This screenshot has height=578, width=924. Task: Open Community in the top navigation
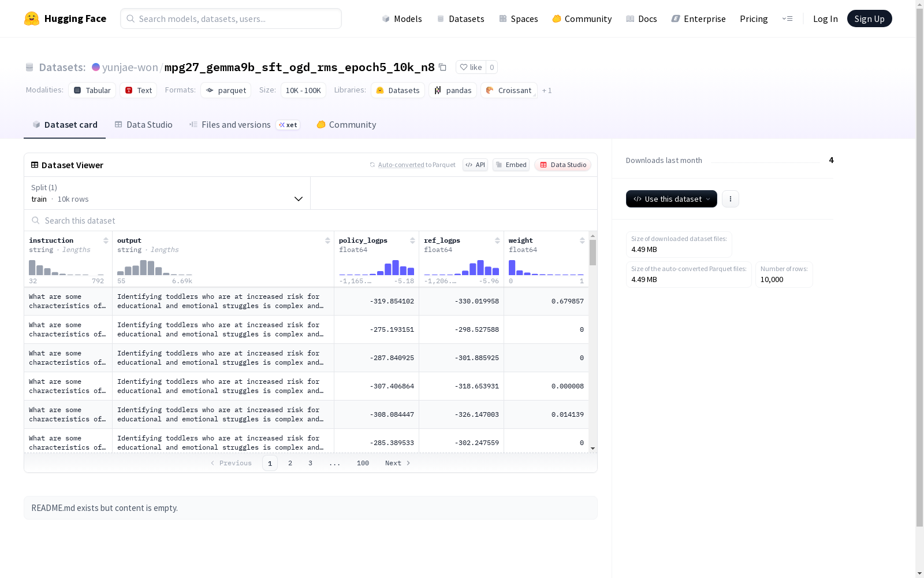[582, 18]
